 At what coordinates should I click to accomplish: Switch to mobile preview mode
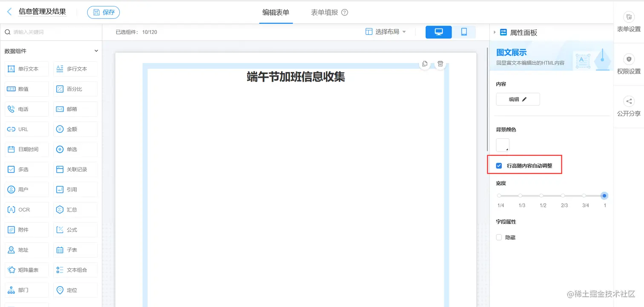(464, 32)
